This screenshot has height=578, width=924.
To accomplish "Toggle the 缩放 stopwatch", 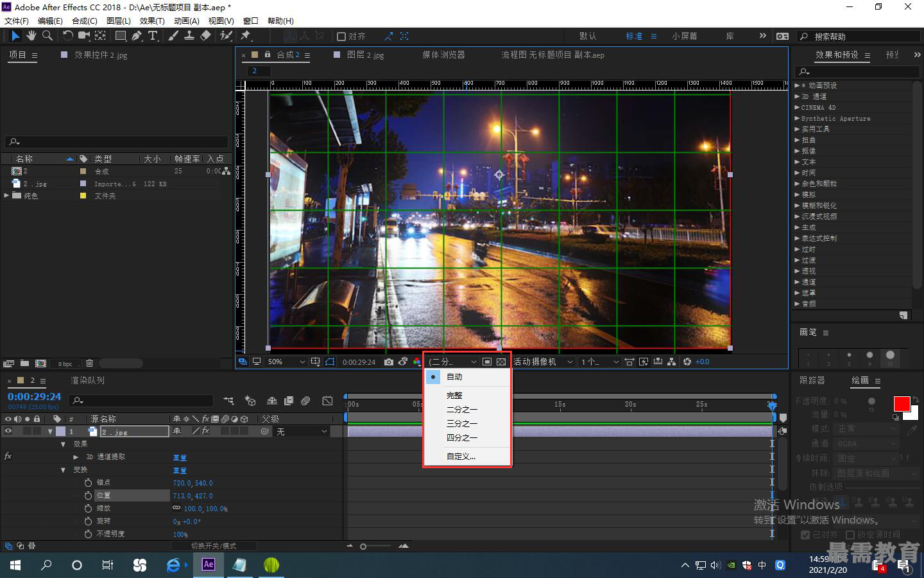I will (89, 508).
